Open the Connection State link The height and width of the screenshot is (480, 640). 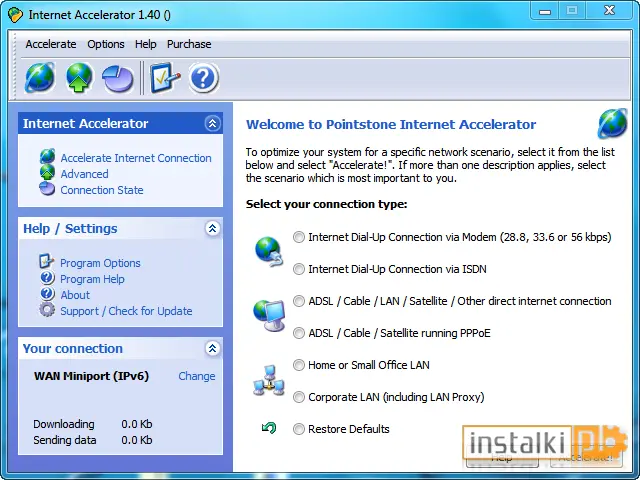pyautogui.click(x=102, y=190)
